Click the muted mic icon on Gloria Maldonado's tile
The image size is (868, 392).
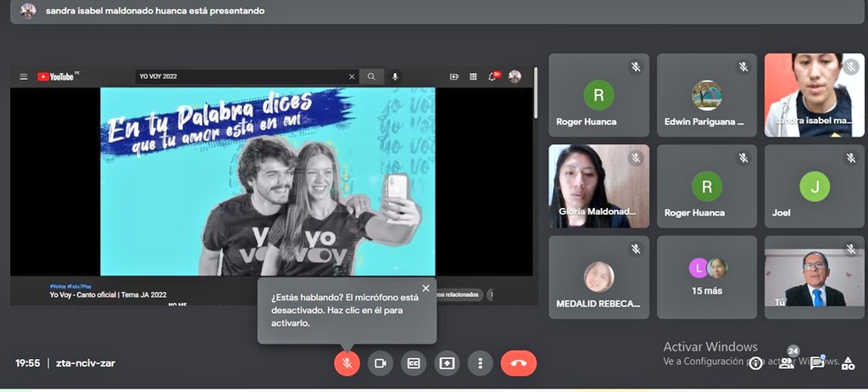(636, 159)
